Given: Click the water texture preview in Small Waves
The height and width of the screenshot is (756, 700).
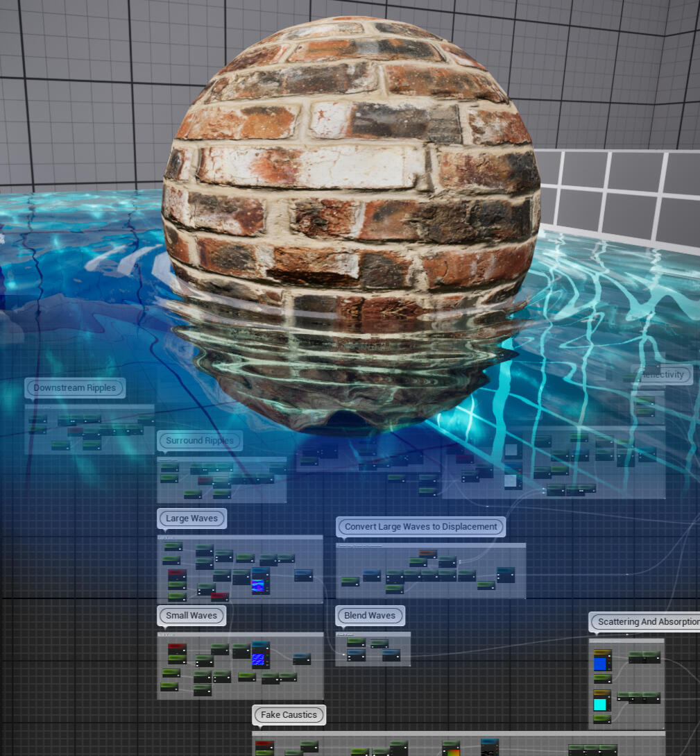Looking at the screenshot, I should [x=258, y=660].
